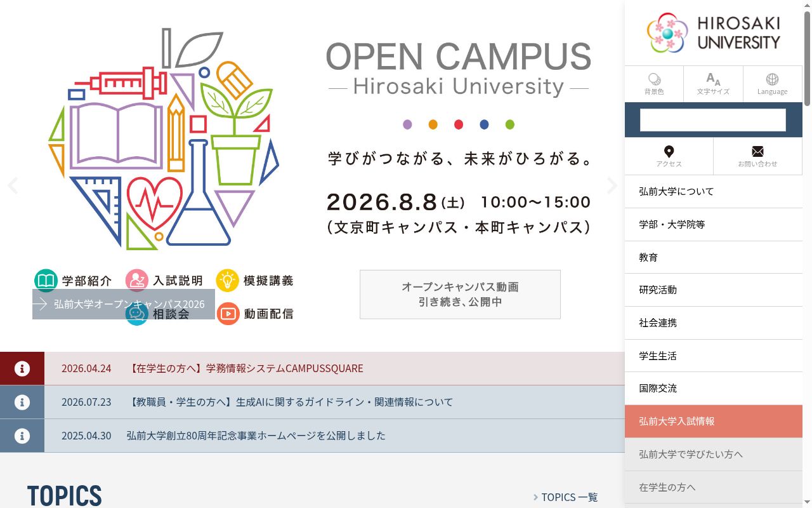The image size is (812, 508).
Task: Open 研究活動 menu item
Action: click(x=714, y=290)
